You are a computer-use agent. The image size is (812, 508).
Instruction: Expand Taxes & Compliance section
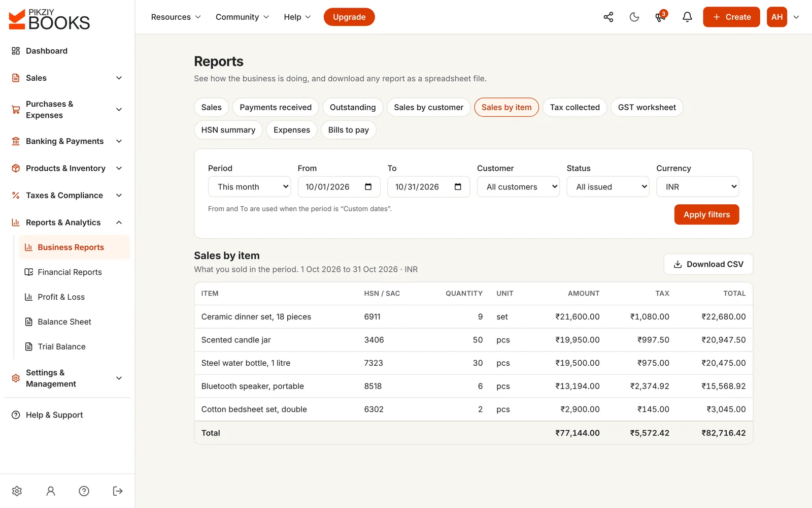click(x=67, y=195)
